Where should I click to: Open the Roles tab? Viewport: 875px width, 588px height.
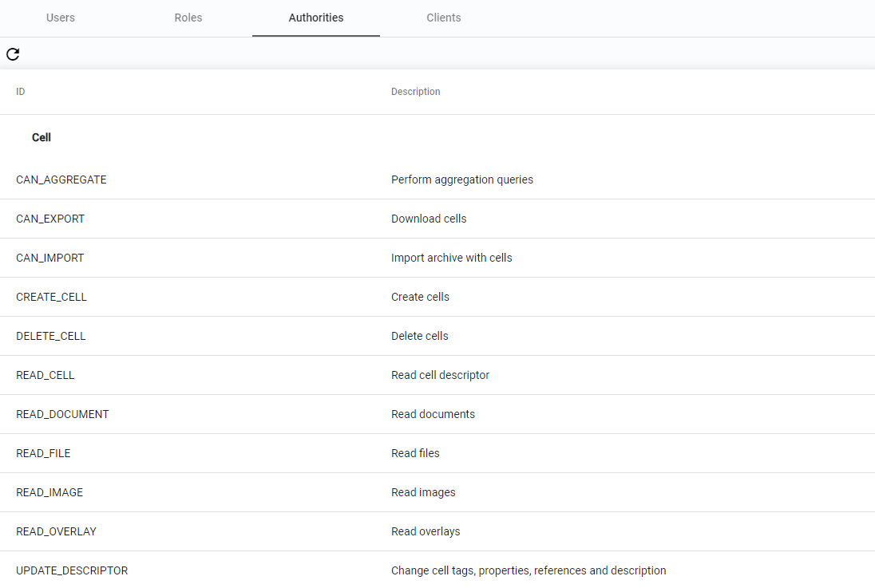188,18
